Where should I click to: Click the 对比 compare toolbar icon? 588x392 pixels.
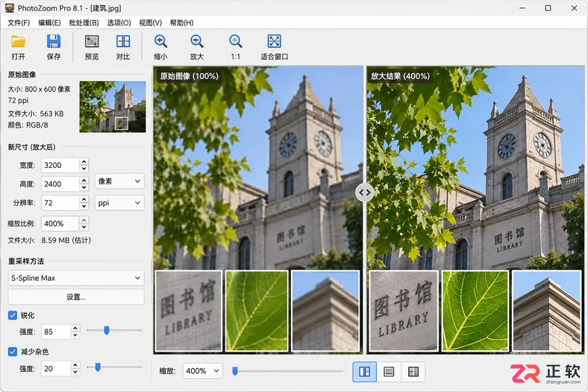click(123, 47)
